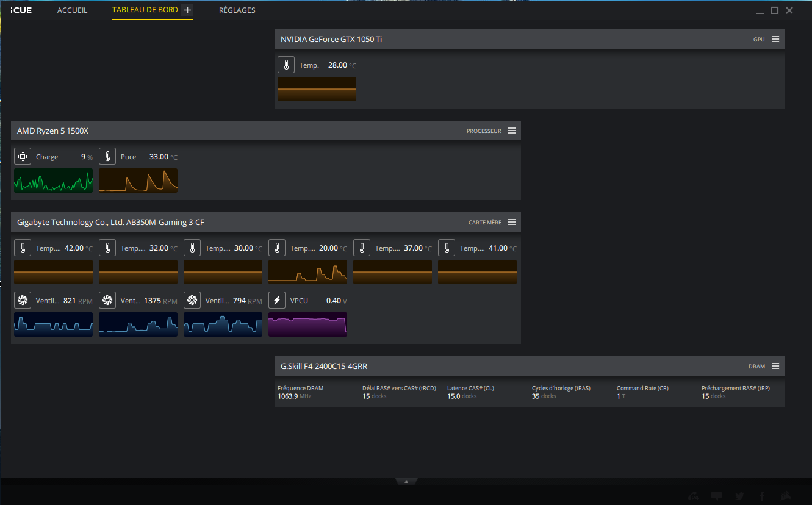Screen dimensions: 812x505
Task: Open the 24h phone support icon
Action: pos(693,496)
